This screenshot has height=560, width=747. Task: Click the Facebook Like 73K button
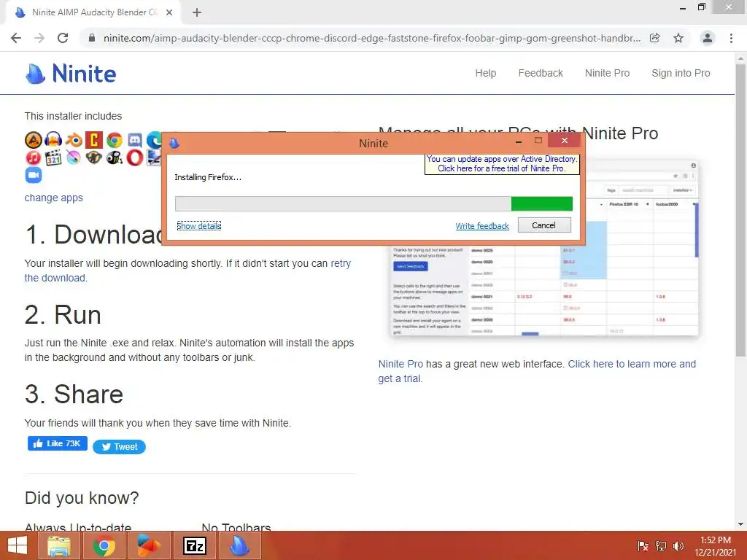(57, 443)
